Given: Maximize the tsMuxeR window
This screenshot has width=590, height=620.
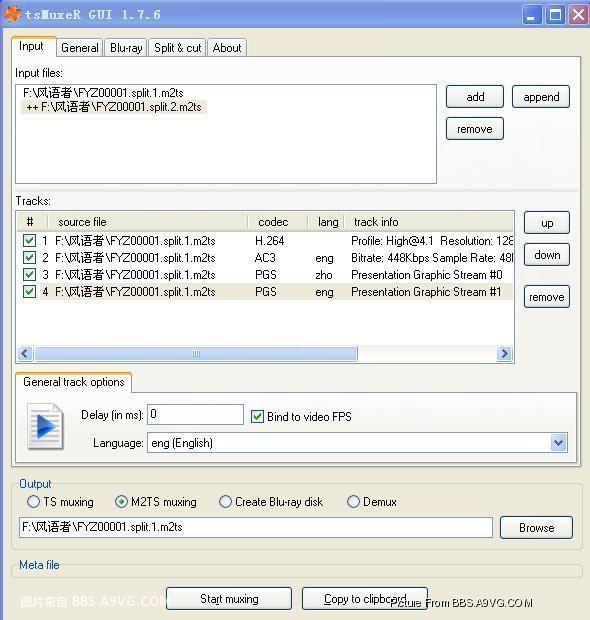Looking at the screenshot, I should point(555,15).
